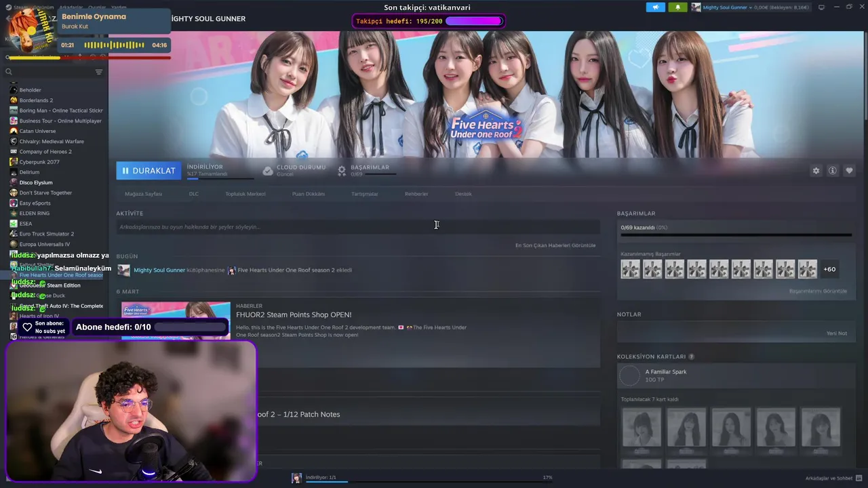
Task: Click the Yeni Not button
Action: pyautogui.click(x=837, y=333)
